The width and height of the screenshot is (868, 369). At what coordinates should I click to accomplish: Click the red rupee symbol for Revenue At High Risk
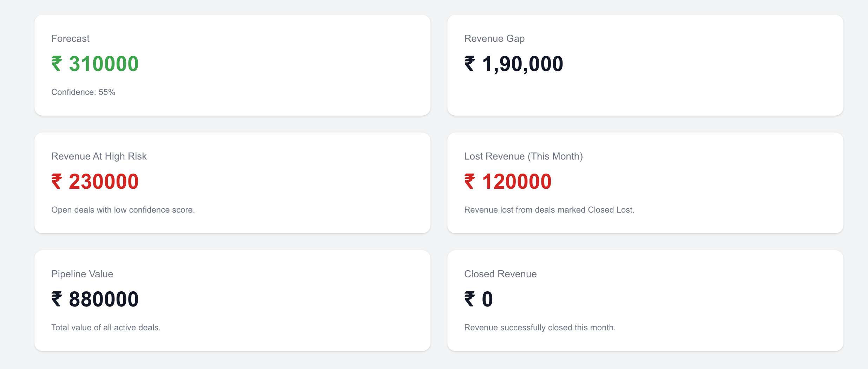point(57,182)
